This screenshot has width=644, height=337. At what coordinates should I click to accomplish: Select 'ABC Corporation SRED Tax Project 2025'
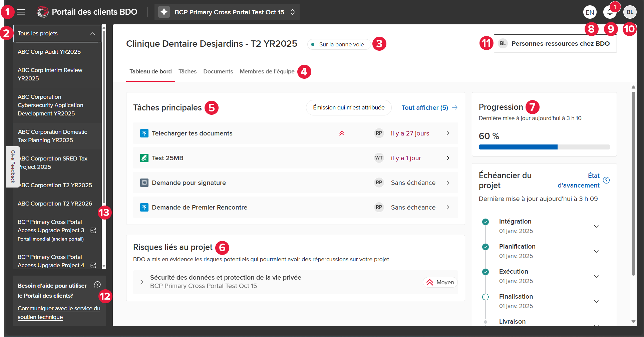[x=57, y=163]
